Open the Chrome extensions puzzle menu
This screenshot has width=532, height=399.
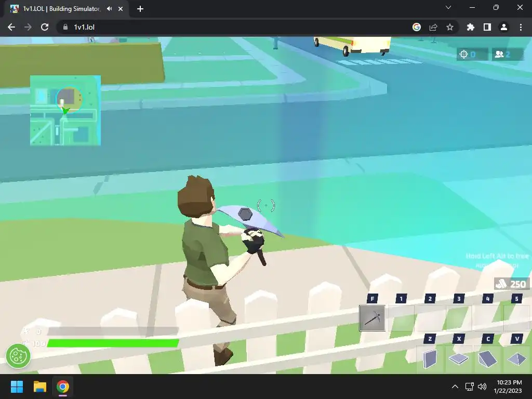[471, 27]
